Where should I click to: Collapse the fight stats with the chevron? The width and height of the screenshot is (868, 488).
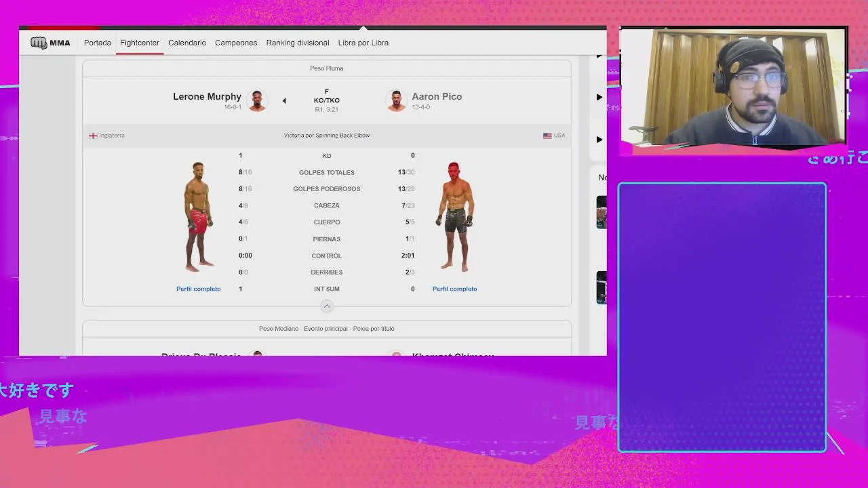tap(327, 306)
